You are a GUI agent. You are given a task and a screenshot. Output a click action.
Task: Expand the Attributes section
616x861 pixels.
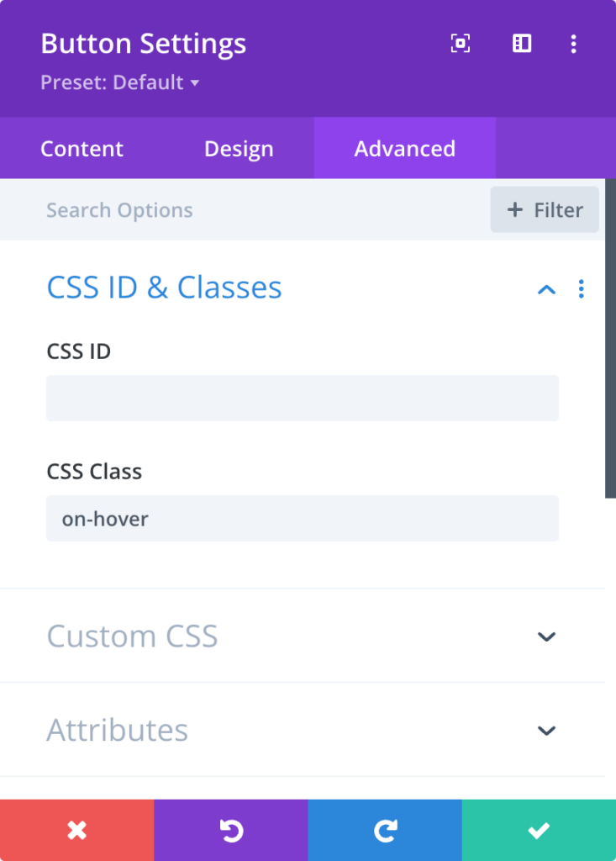[546, 731]
